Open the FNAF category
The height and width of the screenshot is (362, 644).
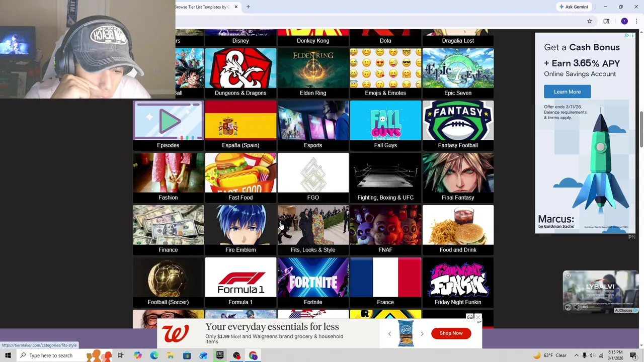385,230
